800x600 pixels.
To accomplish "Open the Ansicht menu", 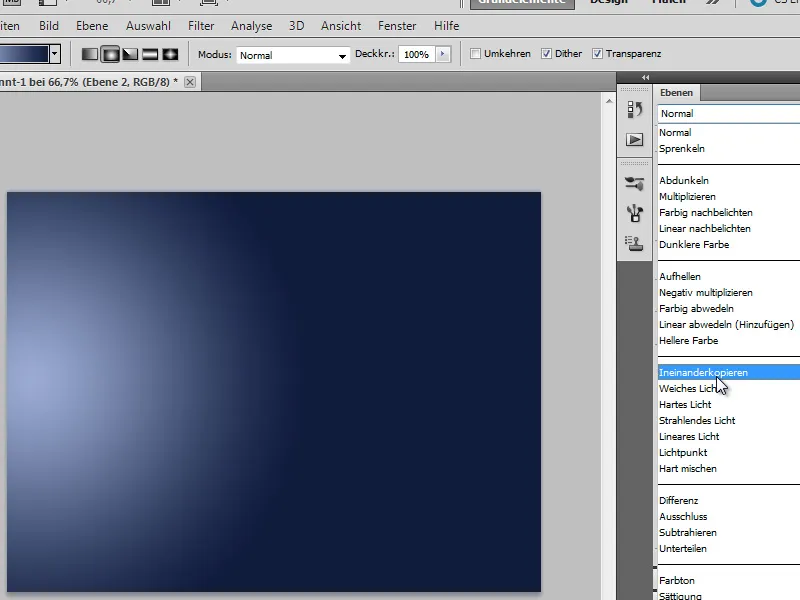I will pyautogui.click(x=341, y=26).
